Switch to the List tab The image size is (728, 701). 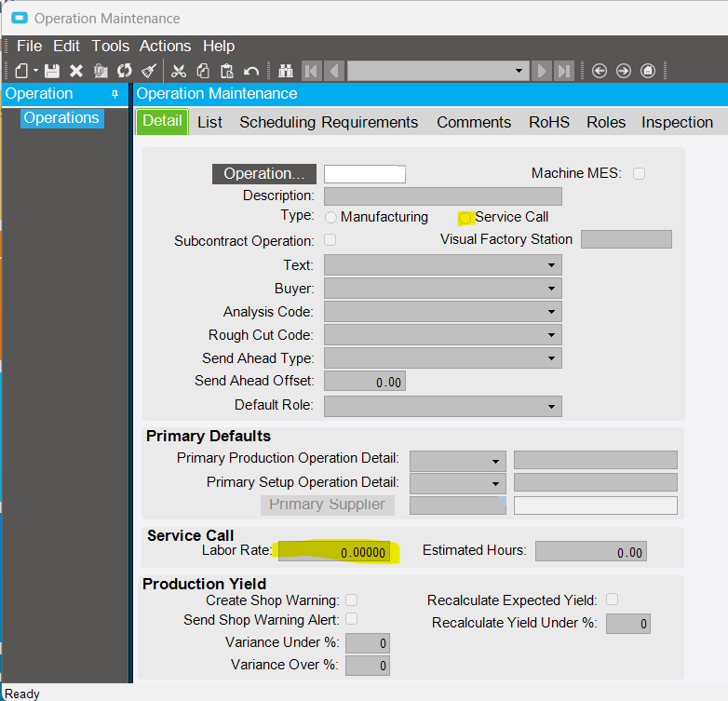209,122
